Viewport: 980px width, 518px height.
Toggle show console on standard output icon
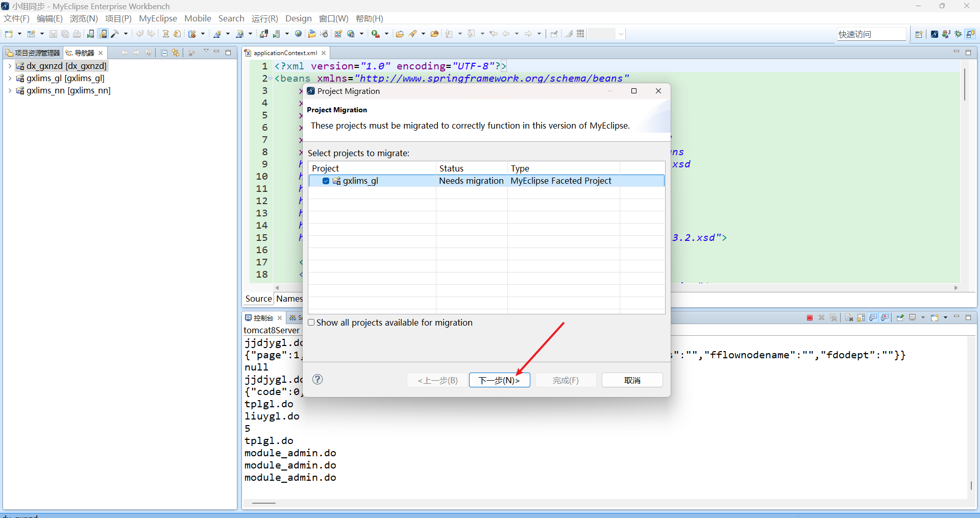873,317
